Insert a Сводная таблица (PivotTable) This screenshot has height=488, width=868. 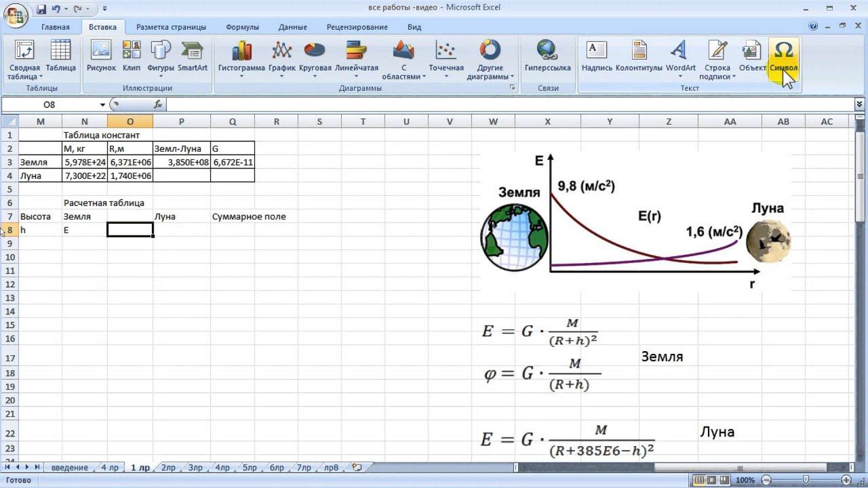(24, 60)
